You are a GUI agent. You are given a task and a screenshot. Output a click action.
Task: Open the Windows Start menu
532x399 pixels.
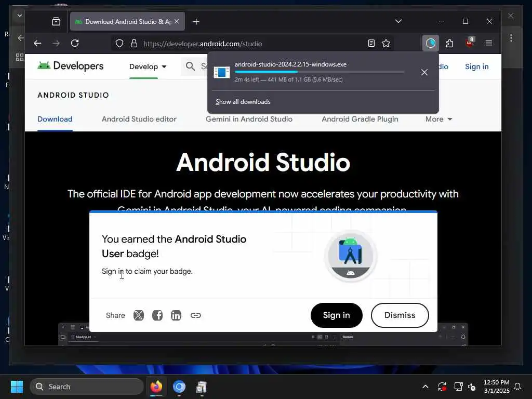point(17,387)
